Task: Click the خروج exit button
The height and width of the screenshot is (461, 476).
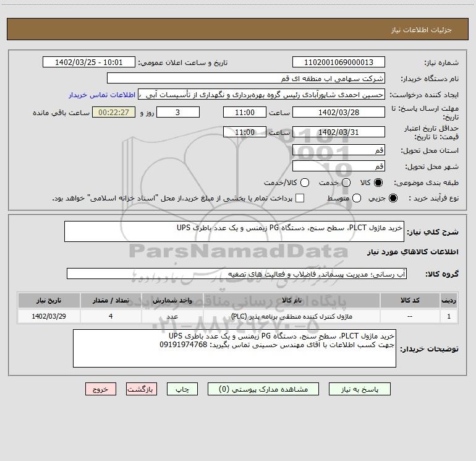Action: click(x=101, y=389)
